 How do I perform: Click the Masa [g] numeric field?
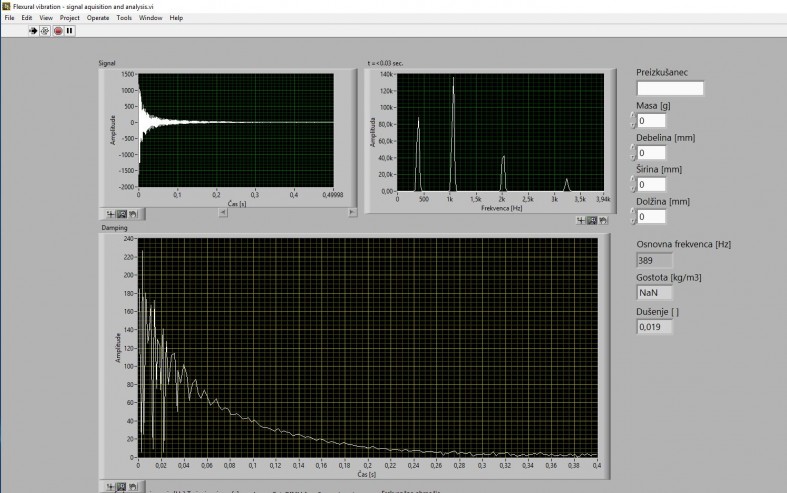651,121
